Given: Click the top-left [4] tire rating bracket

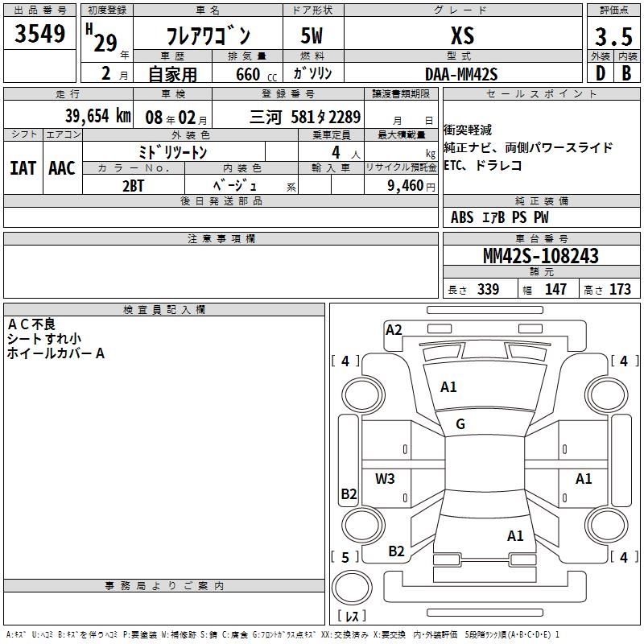Looking at the screenshot, I should tap(345, 361).
